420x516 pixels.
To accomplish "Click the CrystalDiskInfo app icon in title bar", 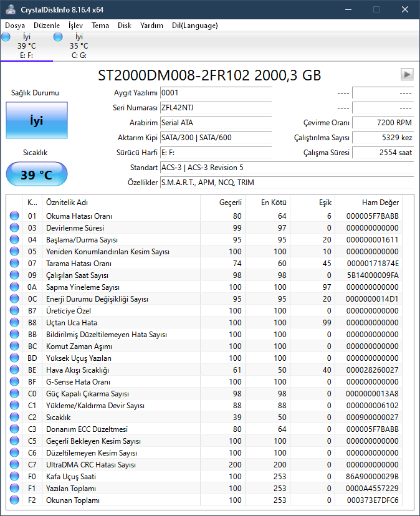I will point(11,10).
